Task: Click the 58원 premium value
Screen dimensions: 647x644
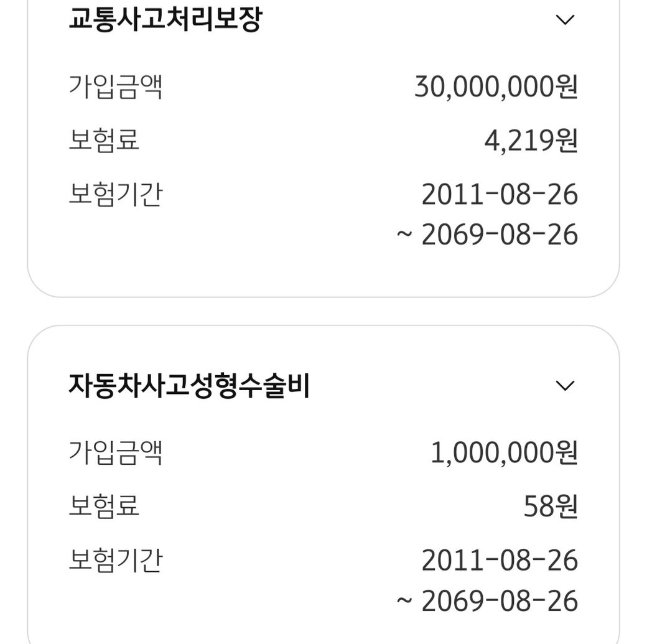Action: (x=551, y=506)
